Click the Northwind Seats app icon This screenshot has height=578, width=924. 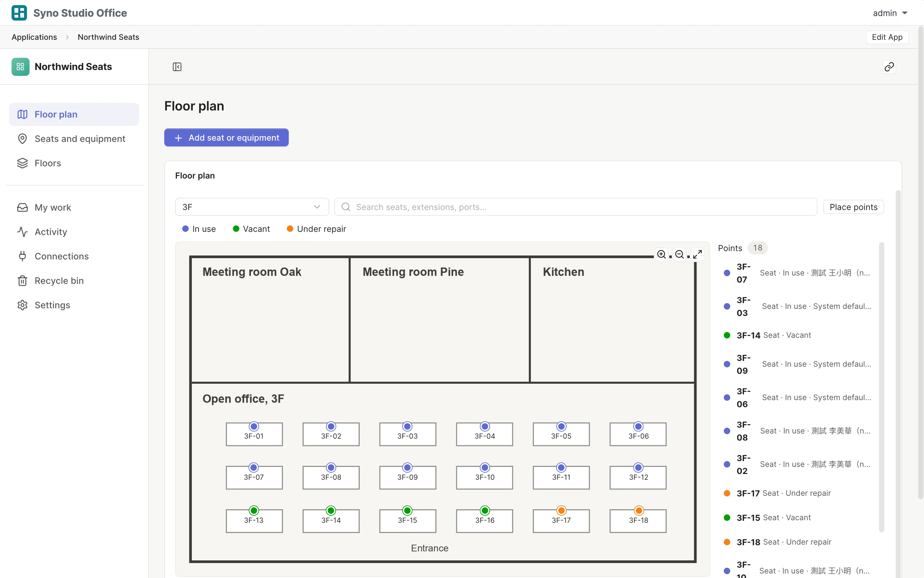coord(20,66)
